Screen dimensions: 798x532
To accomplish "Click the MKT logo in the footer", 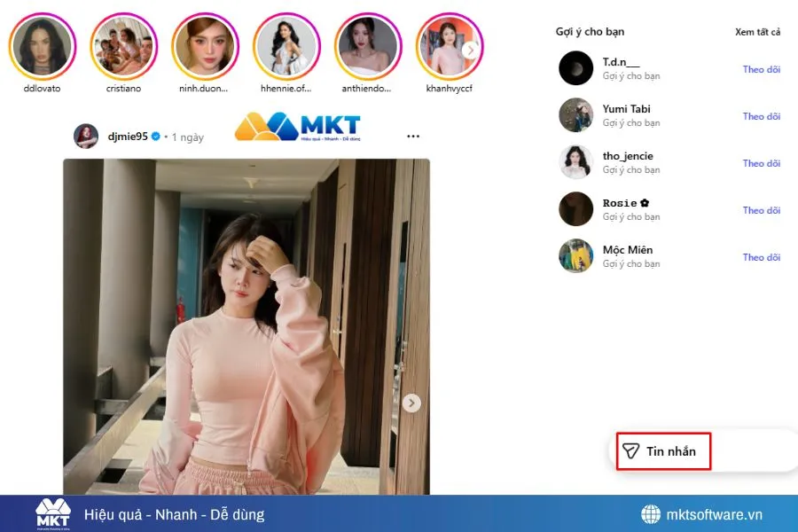I will coord(55,514).
